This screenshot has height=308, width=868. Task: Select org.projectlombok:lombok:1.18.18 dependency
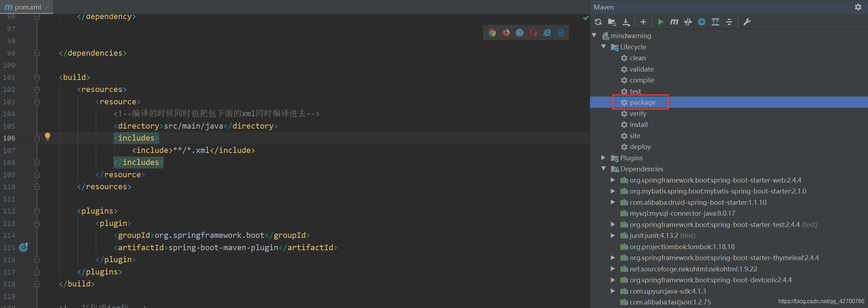pos(677,246)
